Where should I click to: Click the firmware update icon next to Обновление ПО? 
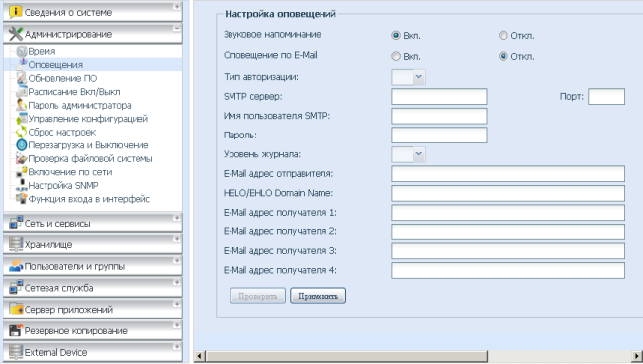[x=22, y=78]
